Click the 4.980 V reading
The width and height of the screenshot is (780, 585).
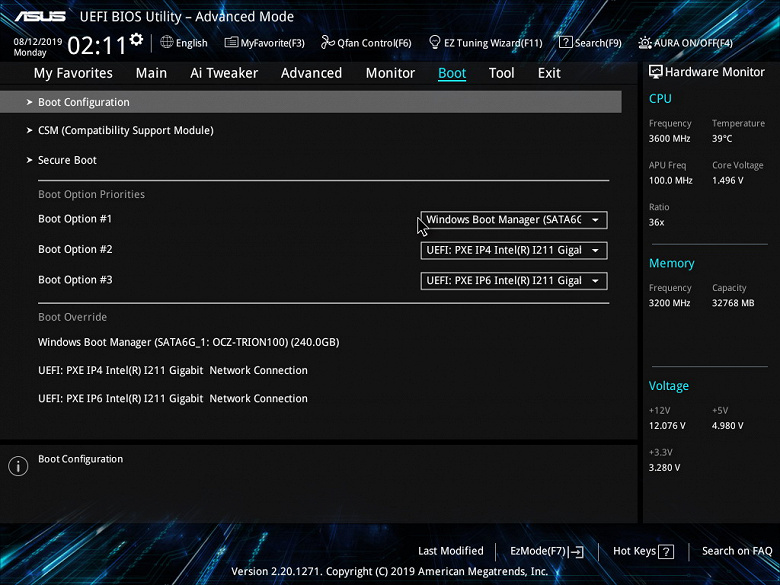(x=728, y=426)
